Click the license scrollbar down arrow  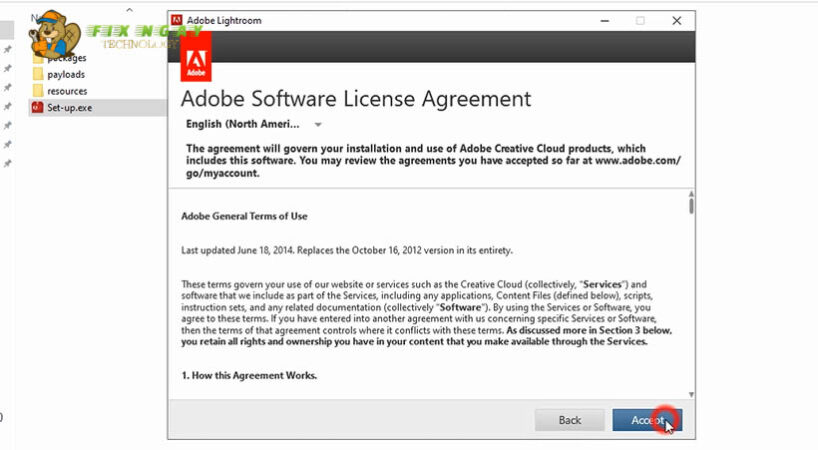(691, 394)
